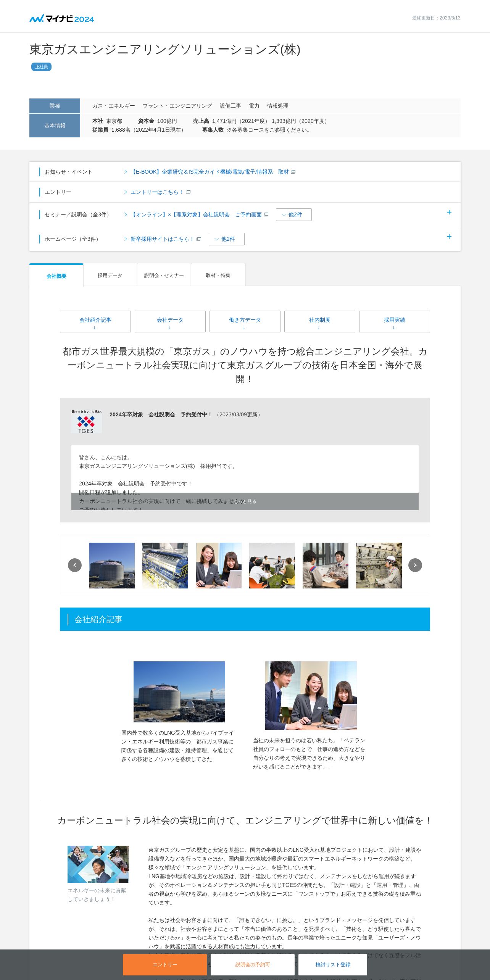The width and height of the screenshot is (490, 980).
Task: Select LNG tank thumbnail in carousel
Action: tap(112, 566)
